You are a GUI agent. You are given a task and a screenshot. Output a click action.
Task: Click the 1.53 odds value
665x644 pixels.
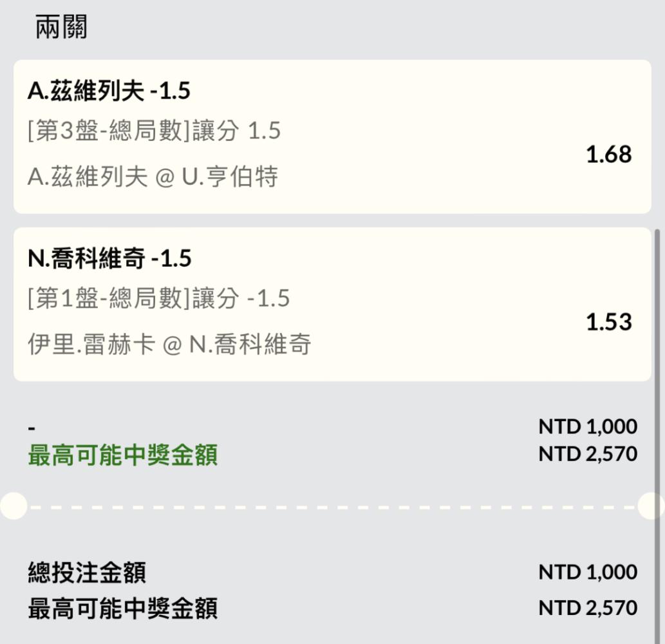click(608, 322)
